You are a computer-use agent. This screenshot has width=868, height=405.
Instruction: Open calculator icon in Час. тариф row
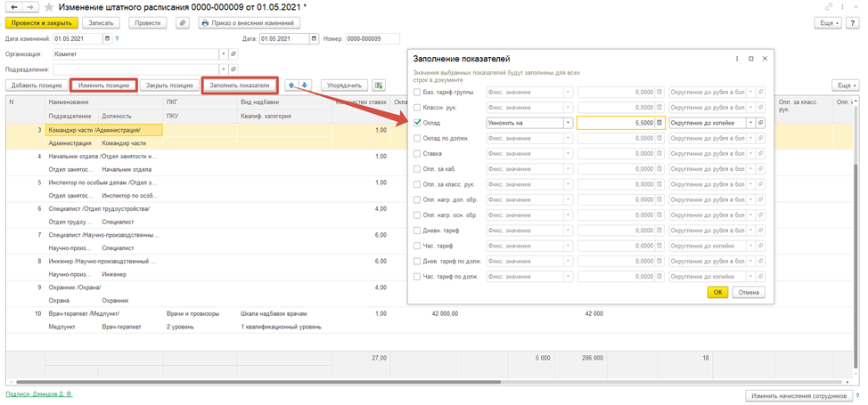click(659, 246)
